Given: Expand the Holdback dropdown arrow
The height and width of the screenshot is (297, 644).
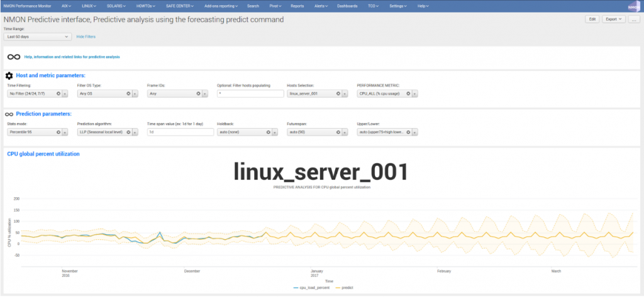Looking at the screenshot, I should 275,132.
